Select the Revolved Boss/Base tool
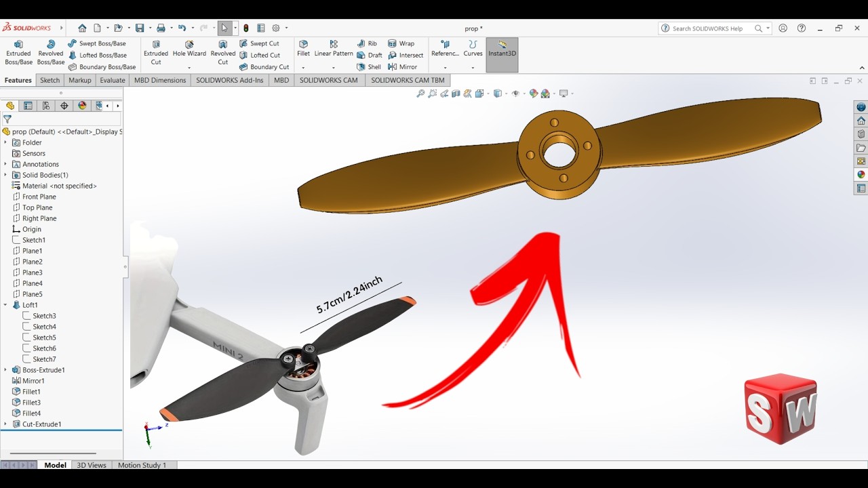868x488 pixels. coord(51,52)
